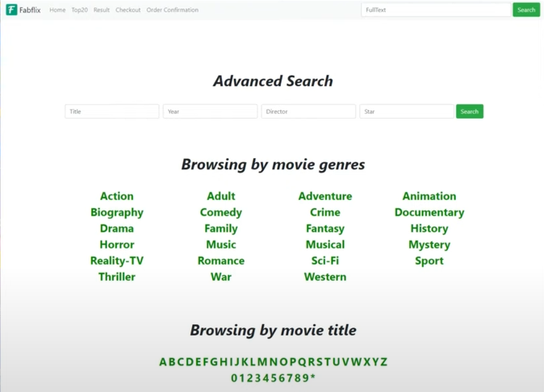Screen dimensions: 544x392
Task: Focus the Star input field
Action: 407,111
